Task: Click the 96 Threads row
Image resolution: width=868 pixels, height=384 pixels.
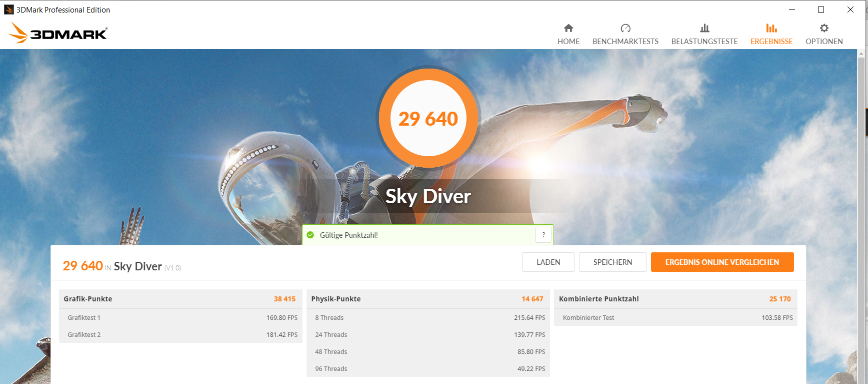Action: [428, 368]
